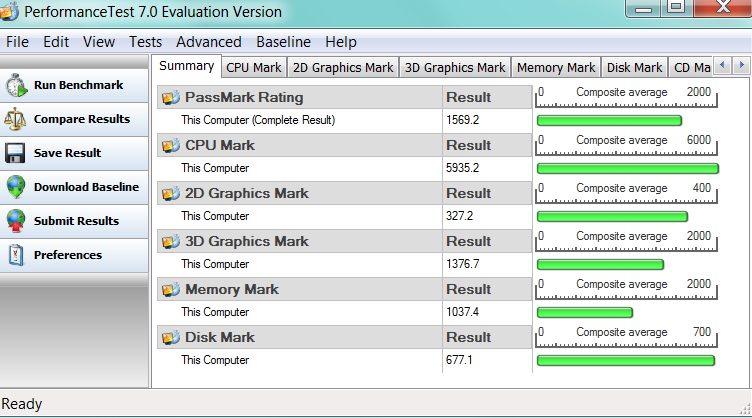This screenshot has height=418, width=752.
Task: Select the PassMark Rating value 1569.2
Action: tap(462, 120)
